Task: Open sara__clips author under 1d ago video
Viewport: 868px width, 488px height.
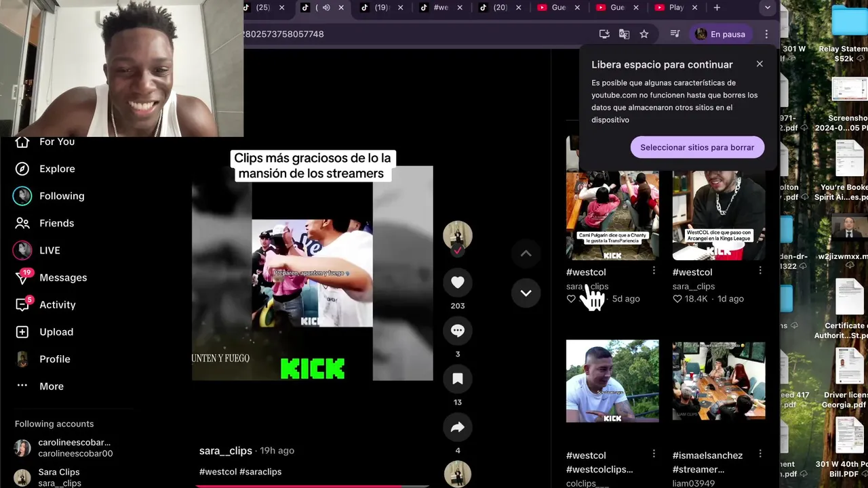Action: [694, 287]
